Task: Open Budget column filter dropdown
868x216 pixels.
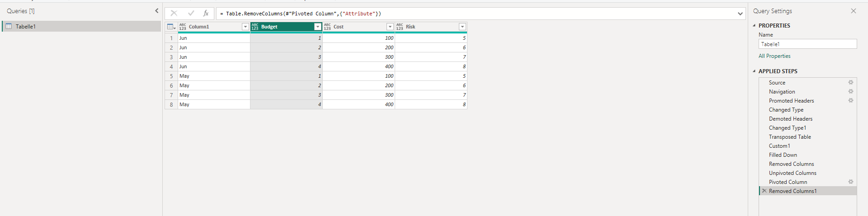Action: pos(318,27)
